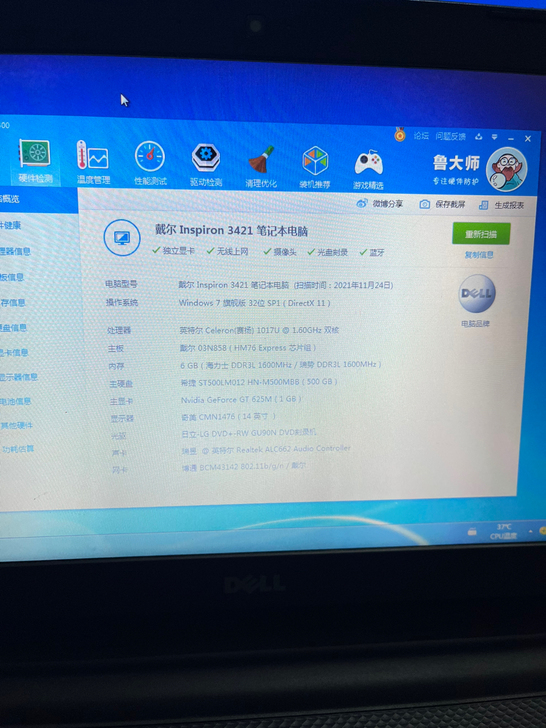The height and width of the screenshot is (728, 546).
Task: Click the 复制信息 copy info link
Action: click(x=479, y=254)
